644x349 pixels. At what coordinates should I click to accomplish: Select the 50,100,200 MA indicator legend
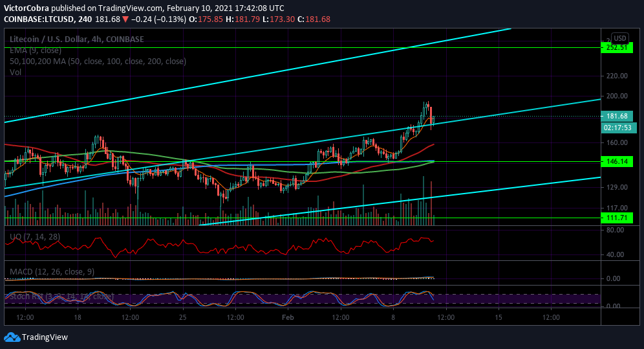98,62
